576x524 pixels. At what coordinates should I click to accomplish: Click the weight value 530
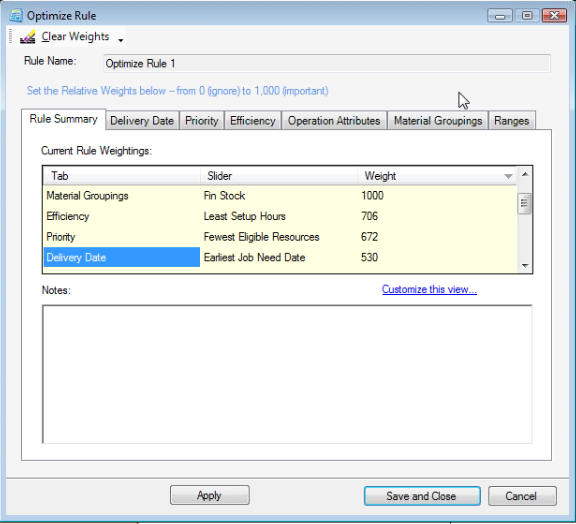(x=369, y=257)
